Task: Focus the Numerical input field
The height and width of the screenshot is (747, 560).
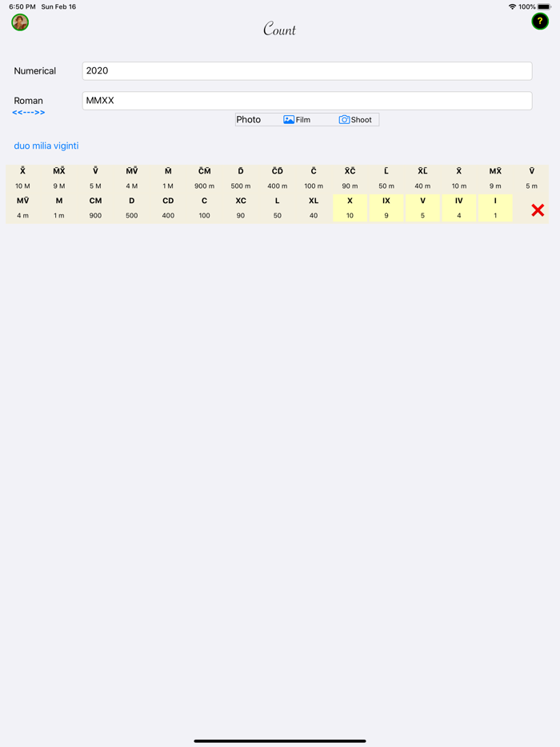Action: pos(307,71)
